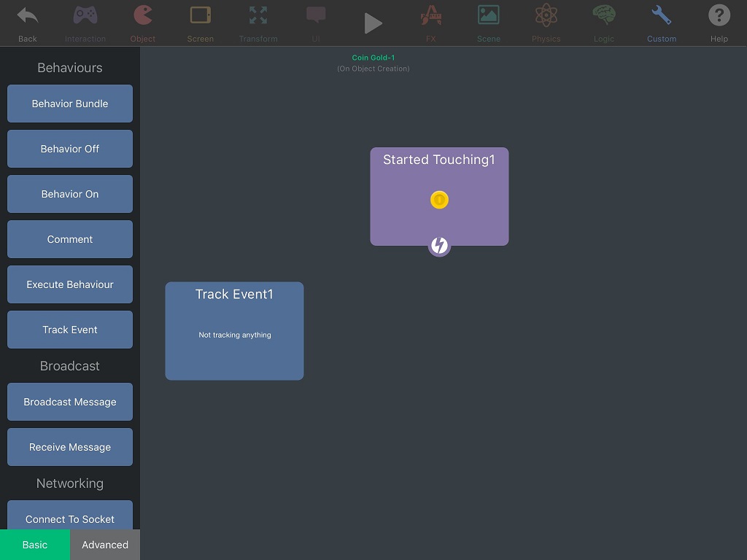Select the Track Event1 node
The height and width of the screenshot is (560, 747).
click(234, 331)
